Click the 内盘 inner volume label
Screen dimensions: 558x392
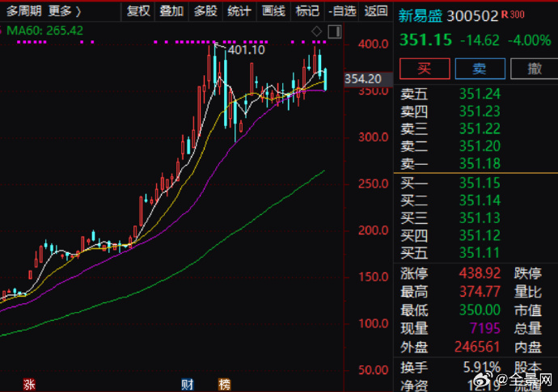tap(528, 348)
